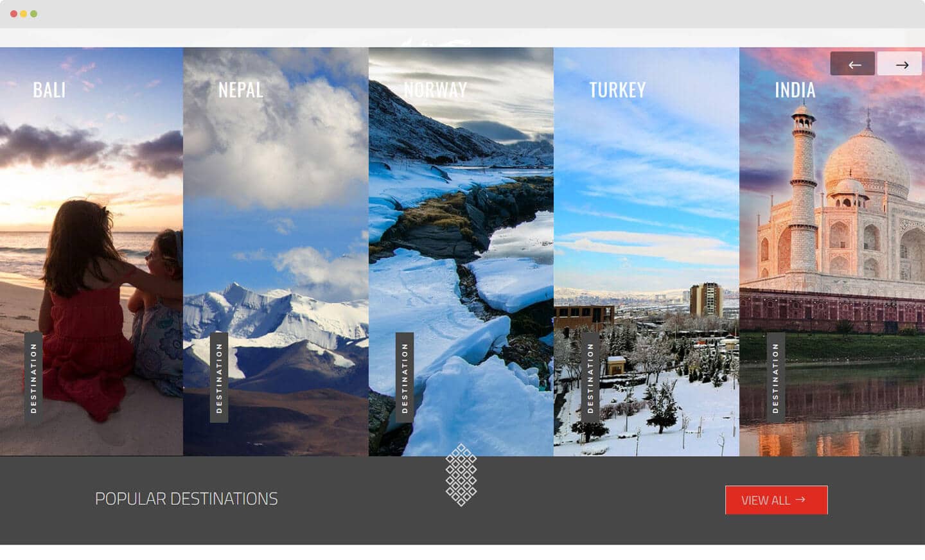This screenshot has height=560, width=925.
Task: Open the Nepal mountain destination card
Action: point(276,252)
